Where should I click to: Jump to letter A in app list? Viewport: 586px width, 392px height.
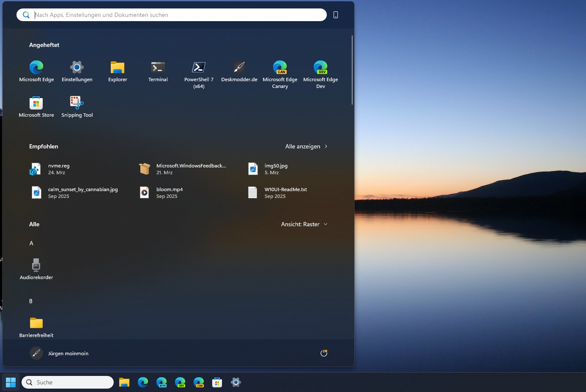[x=31, y=243]
